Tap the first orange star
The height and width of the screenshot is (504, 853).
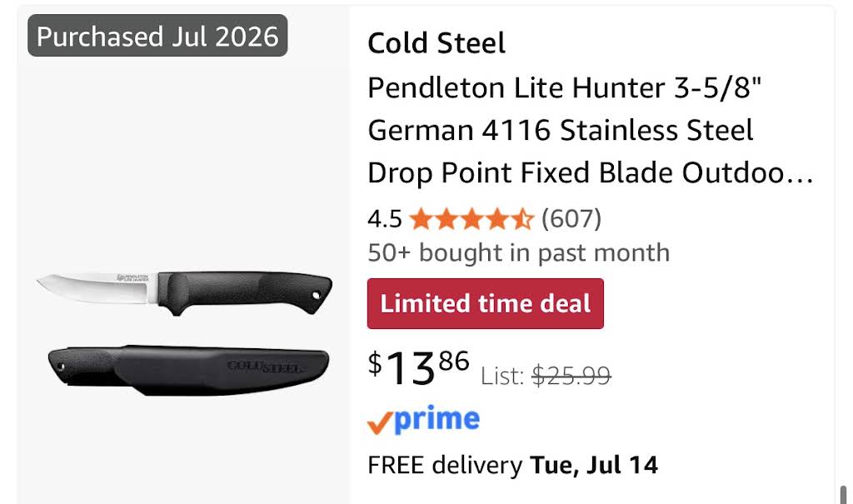(421, 219)
